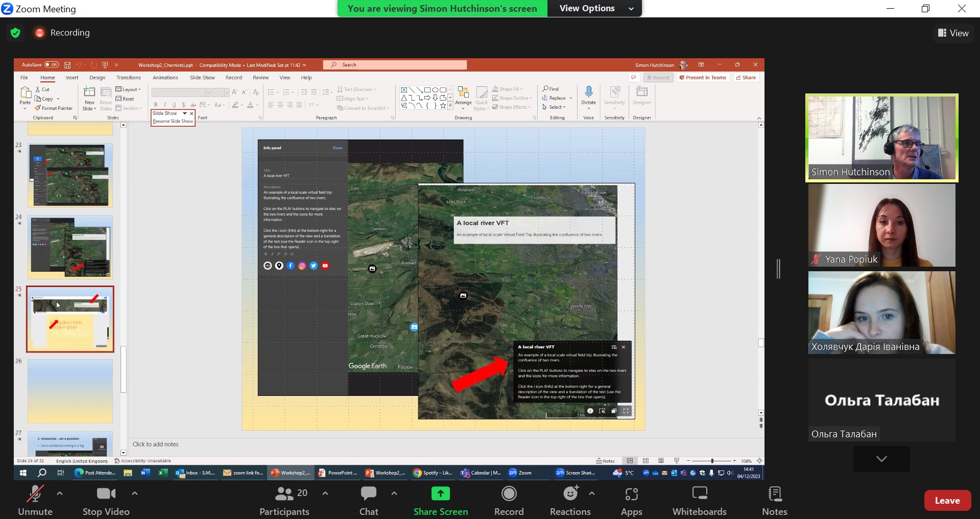Click the Cut command
The image size is (980, 519).
(42, 89)
